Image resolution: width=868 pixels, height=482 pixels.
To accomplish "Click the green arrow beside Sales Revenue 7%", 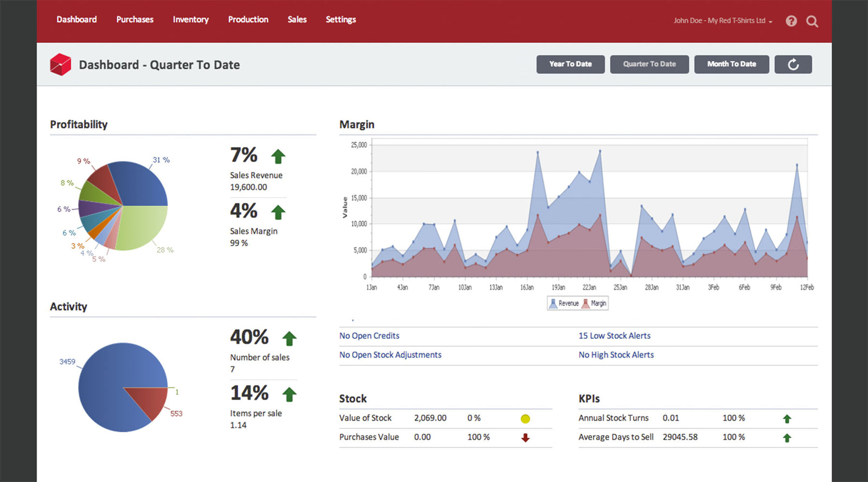I will point(278,157).
